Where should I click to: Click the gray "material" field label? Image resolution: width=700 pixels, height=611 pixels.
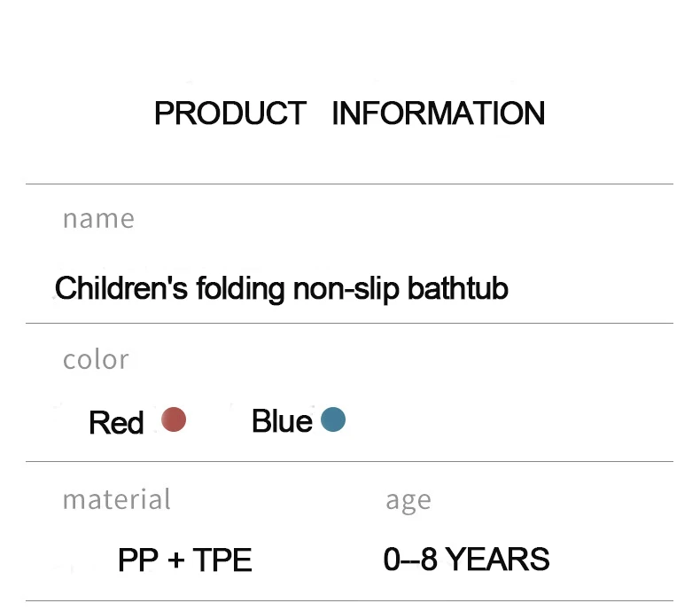[116, 499]
